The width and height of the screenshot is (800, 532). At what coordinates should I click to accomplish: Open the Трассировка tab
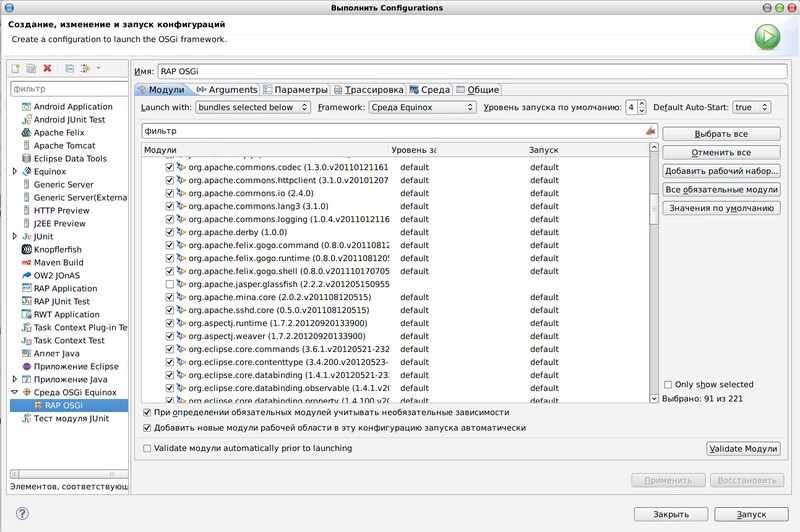(x=368, y=90)
